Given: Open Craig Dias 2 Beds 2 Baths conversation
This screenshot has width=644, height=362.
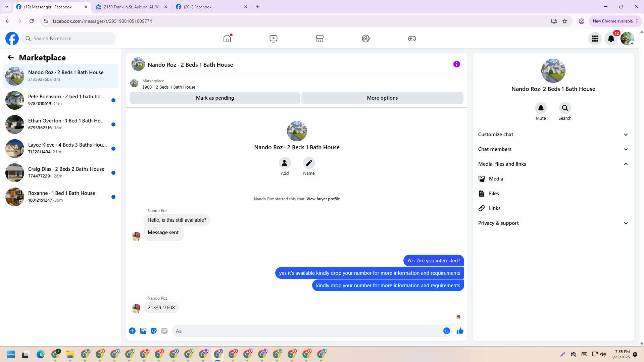Looking at the screenshot, I should click(60, 173).
